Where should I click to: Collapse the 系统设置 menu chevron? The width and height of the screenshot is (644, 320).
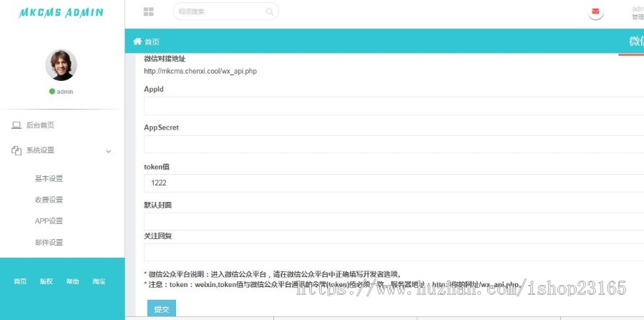[x=108, y=151]
